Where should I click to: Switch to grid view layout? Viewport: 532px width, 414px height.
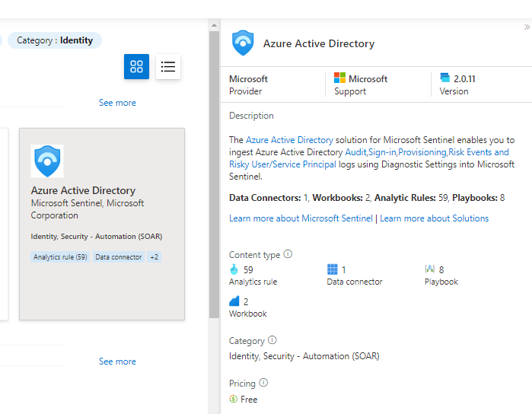137,66
